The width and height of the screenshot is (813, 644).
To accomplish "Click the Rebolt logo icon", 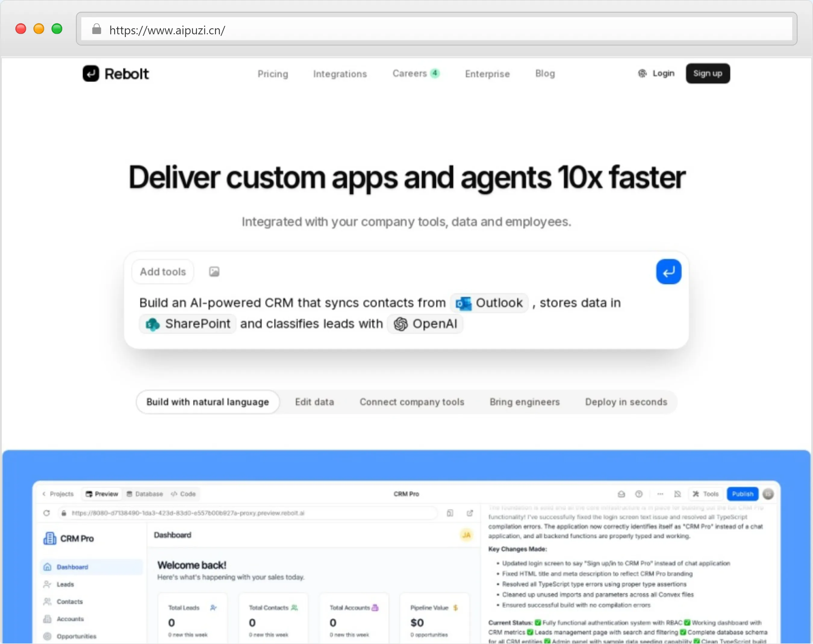I will [x=91, y=73].
